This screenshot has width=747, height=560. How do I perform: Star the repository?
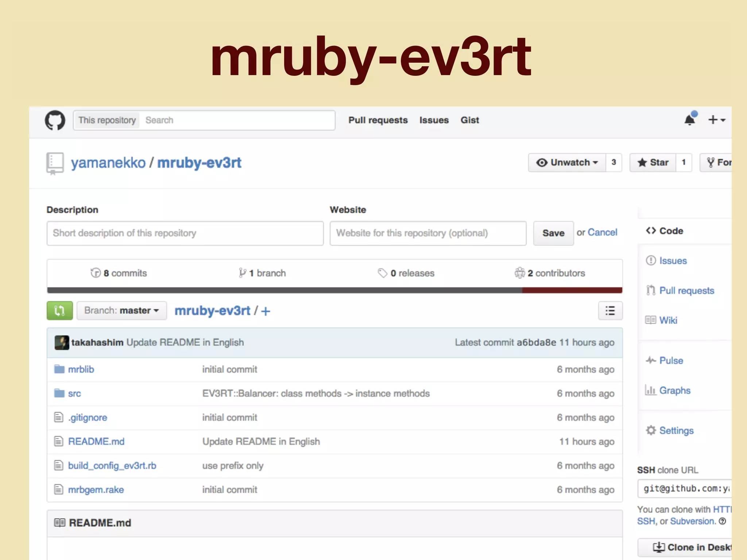[653, 163]
